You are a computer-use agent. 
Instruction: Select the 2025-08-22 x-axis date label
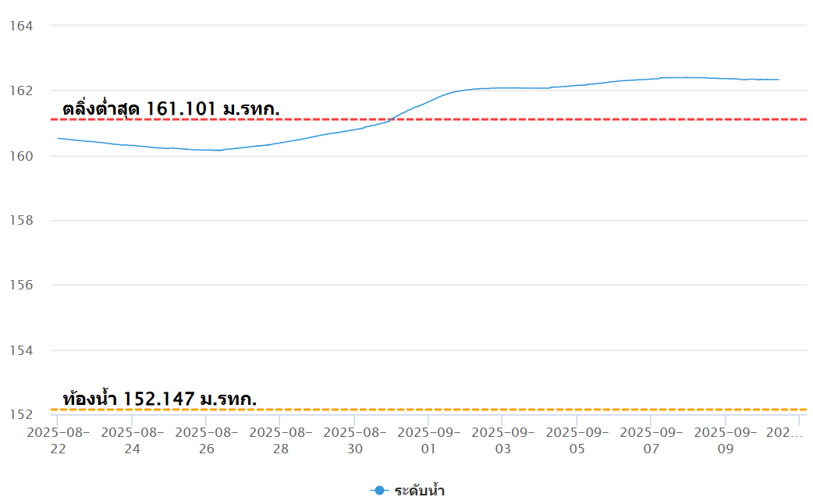pos(58,440)
